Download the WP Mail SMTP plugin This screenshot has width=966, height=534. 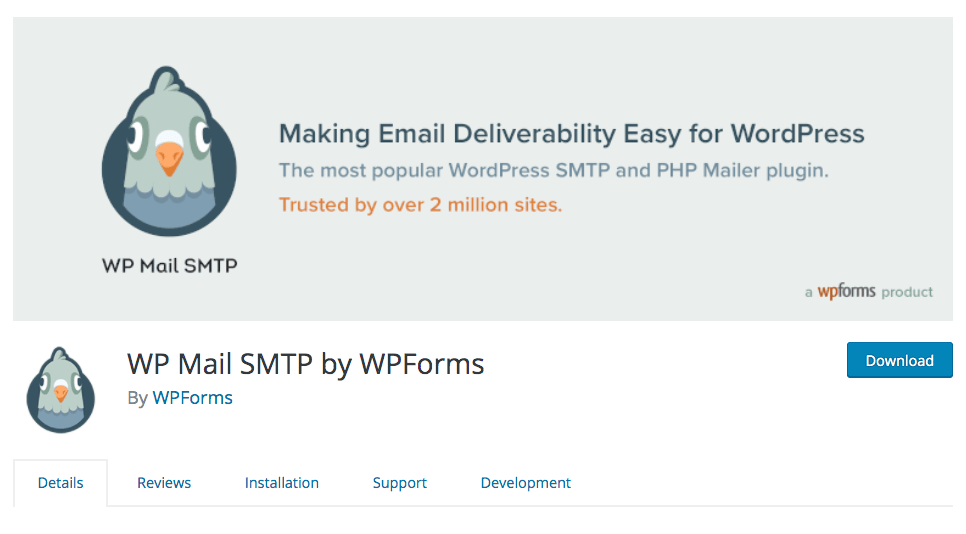tap(899, 360)
